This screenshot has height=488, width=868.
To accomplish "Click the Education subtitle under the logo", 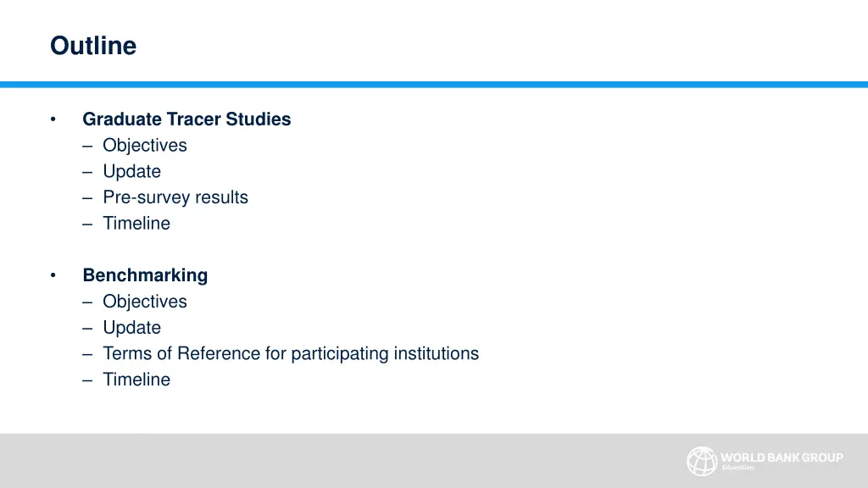I will pos(737,468).
